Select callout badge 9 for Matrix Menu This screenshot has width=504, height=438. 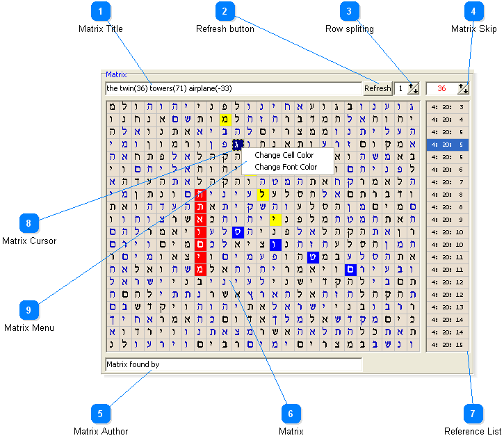point(29,309)
